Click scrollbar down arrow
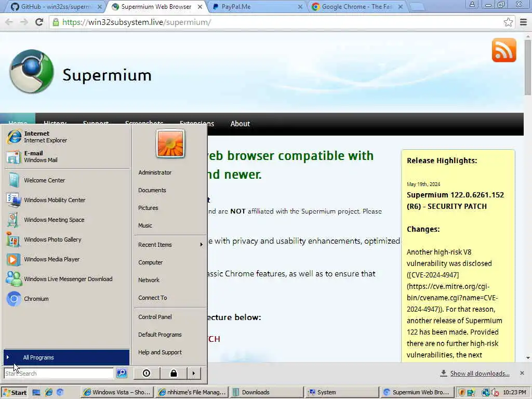Screen dimensions: 532x399 coord(528,357)
